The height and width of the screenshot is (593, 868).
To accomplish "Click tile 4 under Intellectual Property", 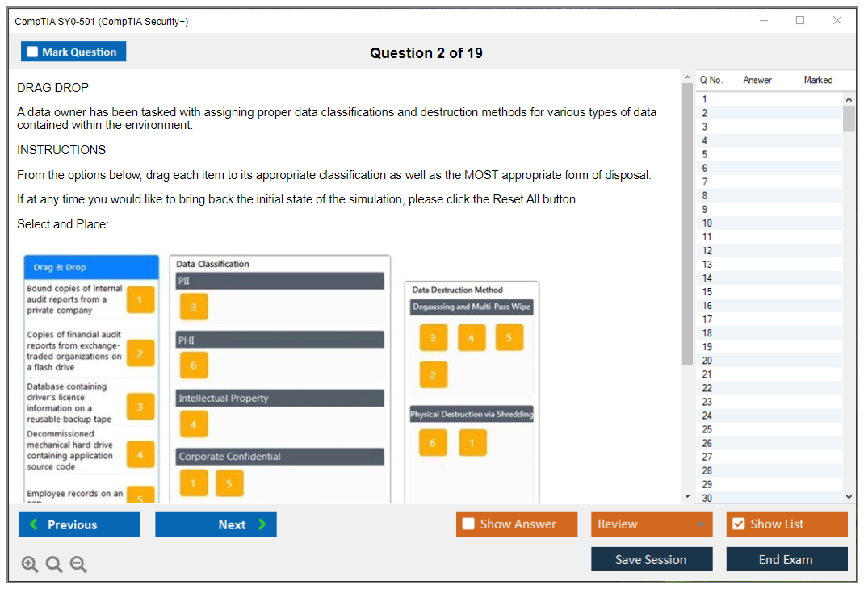I will 194,424.
